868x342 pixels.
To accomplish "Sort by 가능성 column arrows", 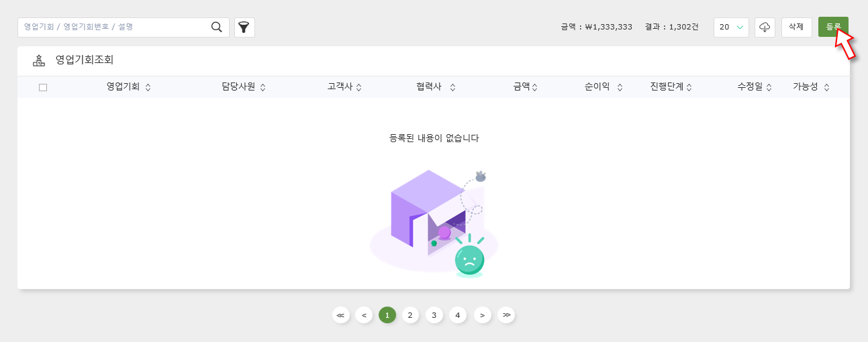I will point(826,87).
